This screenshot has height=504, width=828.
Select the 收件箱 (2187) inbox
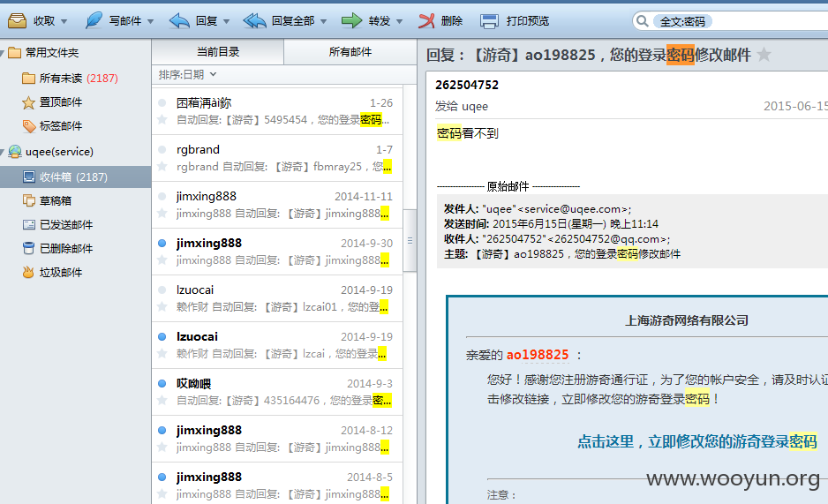[x=76, y=177]
